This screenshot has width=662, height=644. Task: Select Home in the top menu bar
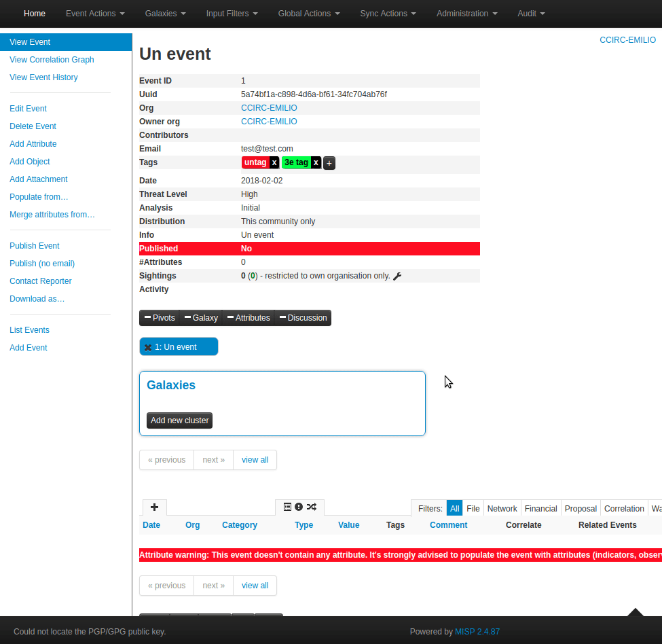(x=34, y=14)
